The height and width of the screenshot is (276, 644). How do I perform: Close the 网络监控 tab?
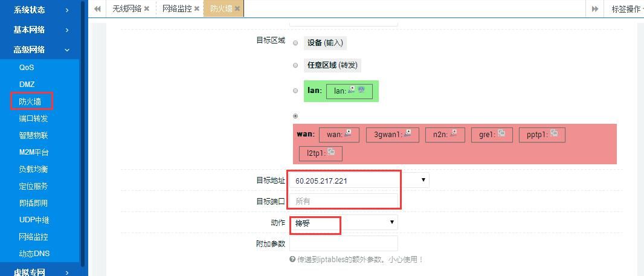[197, 9]
